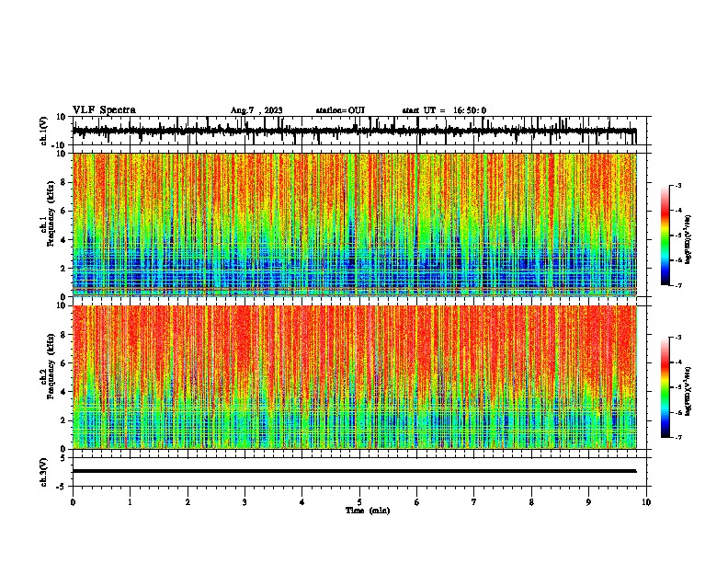The height and width of the screenshot is (563, 728).
Task: Click tick label "5" on the time axis
Action: point(359,502)
